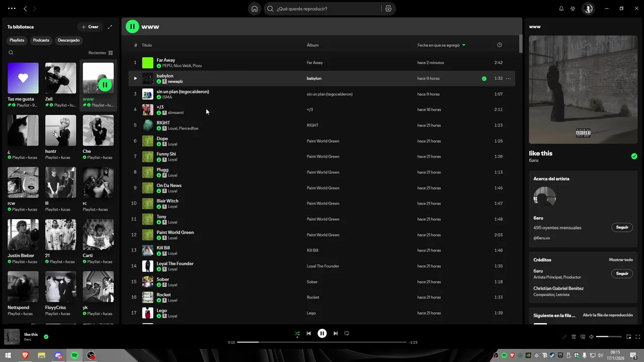Viewport: 644px width, 362px height.
Task: Pause playback in the bottom player
Action: point(322,333)
